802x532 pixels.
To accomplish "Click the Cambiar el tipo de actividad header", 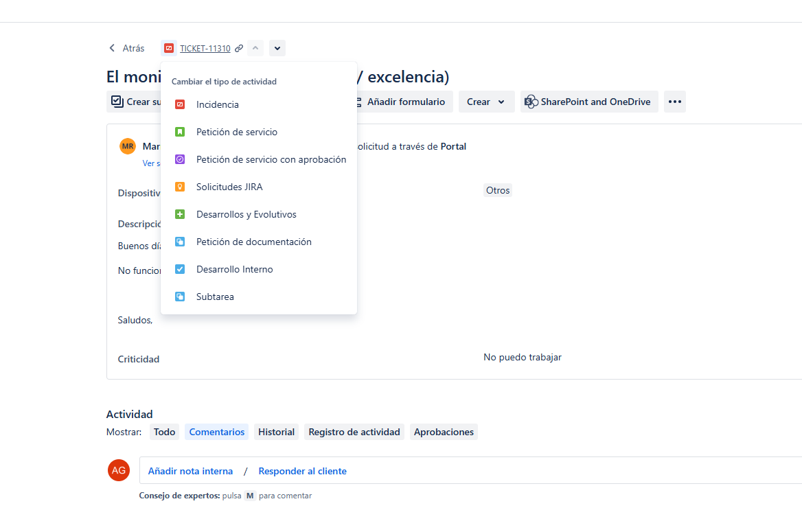I will click(224, 81).
